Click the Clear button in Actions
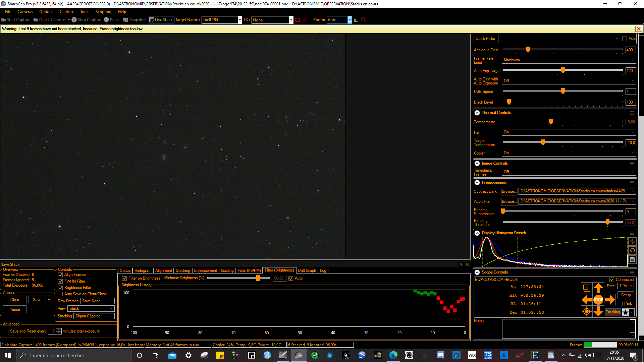The height and width of the screenshot is (362, 644). point(15,300)
